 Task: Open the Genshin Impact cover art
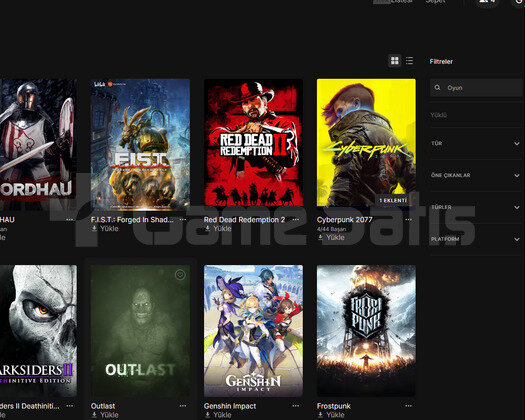point(253,331)
